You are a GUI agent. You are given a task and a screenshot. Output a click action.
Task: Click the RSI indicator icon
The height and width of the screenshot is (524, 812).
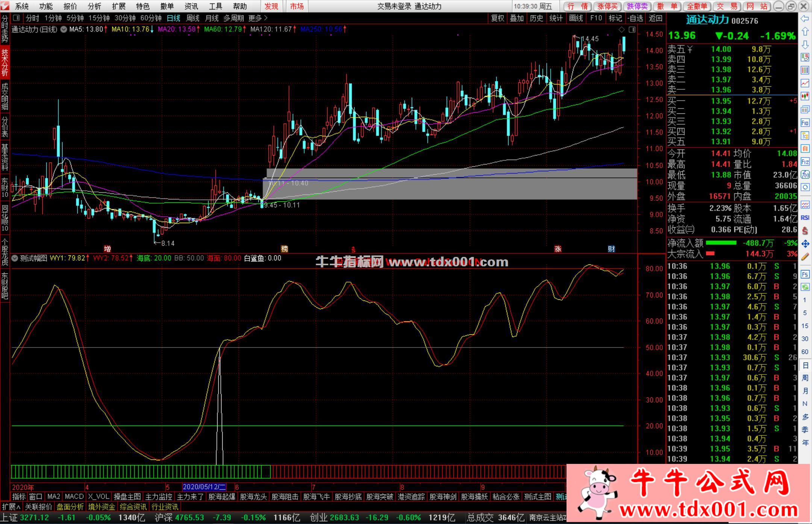[x=805, y=217]
